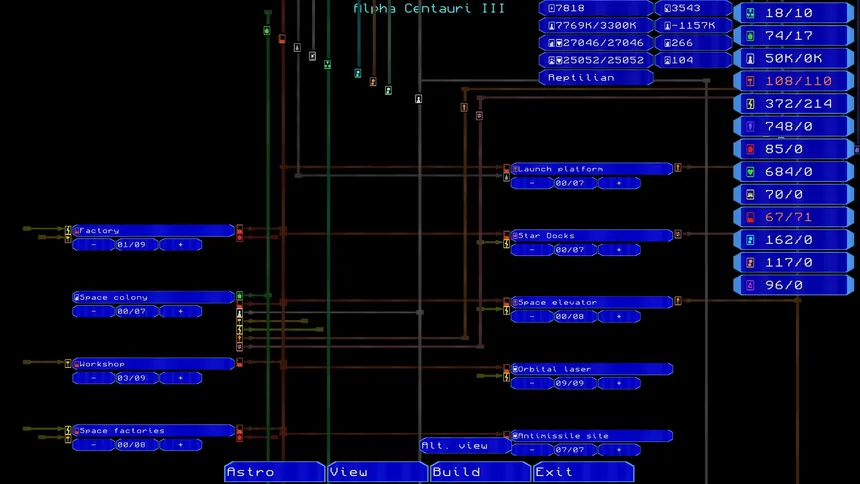The image size is (860, 484).
Task: Increase the Factory count with plus
Action: pyautogui.click(x=180, y=245)
